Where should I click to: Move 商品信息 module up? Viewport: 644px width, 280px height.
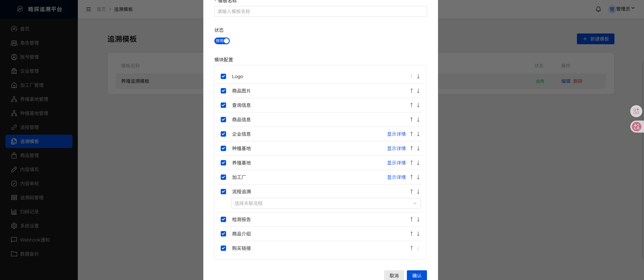coord(411,120)
